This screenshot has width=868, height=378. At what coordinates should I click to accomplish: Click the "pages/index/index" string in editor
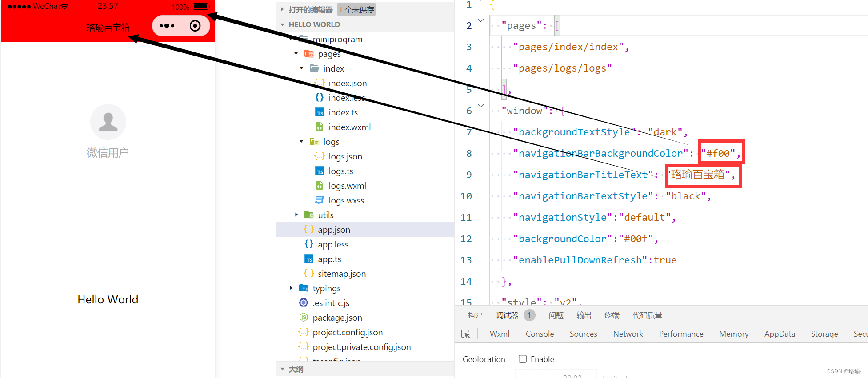568,47
